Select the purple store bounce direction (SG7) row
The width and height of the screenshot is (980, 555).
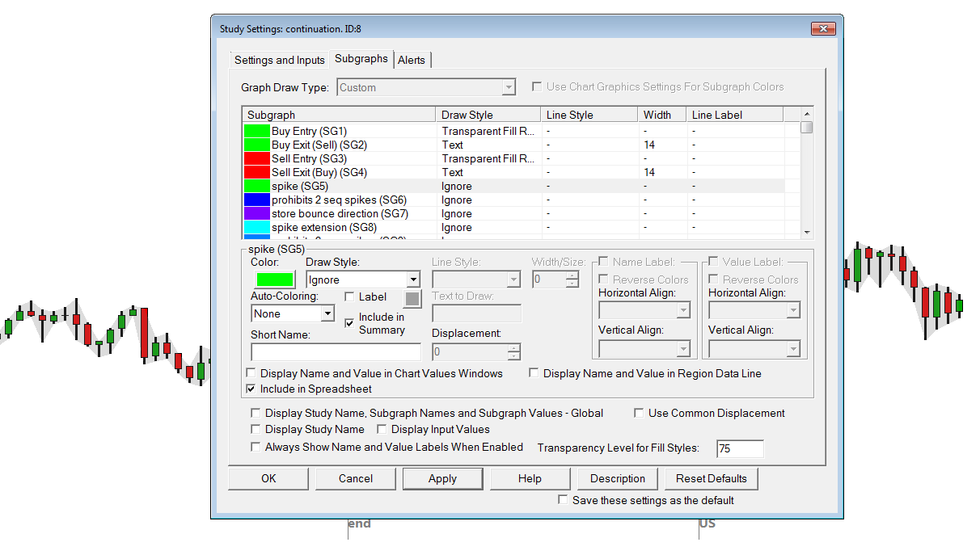pyautogui.click(x=339, y=213)
